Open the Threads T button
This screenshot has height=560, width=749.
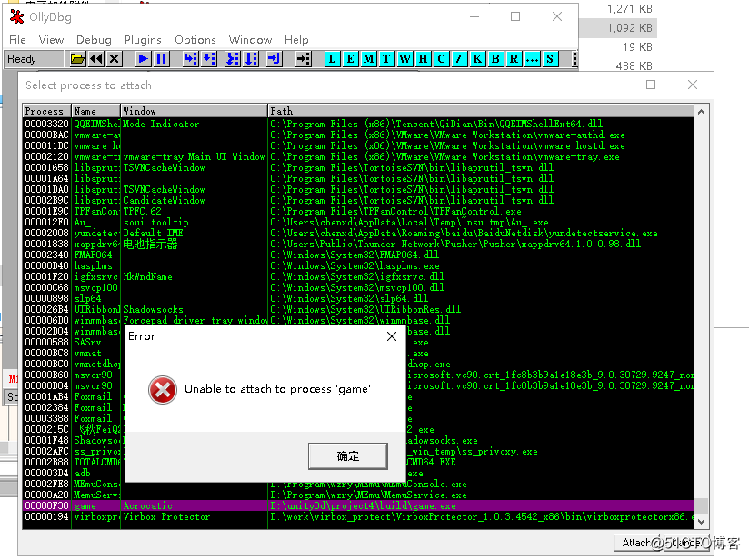pos(387,59)
